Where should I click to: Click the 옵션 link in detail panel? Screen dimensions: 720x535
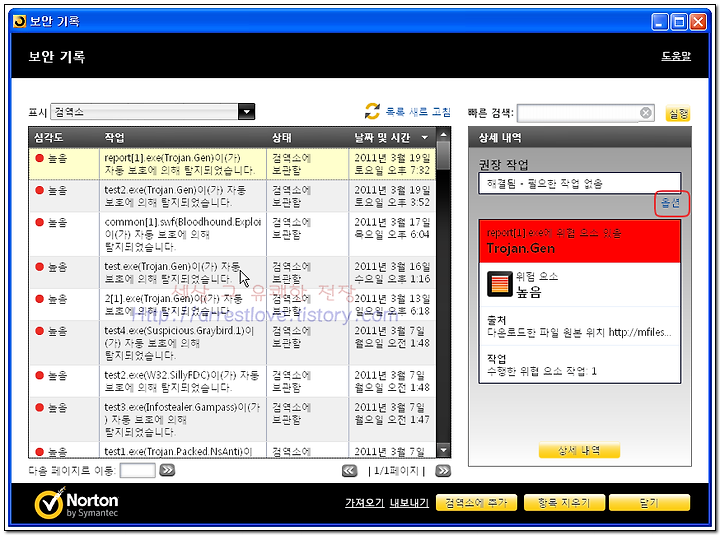671,203
